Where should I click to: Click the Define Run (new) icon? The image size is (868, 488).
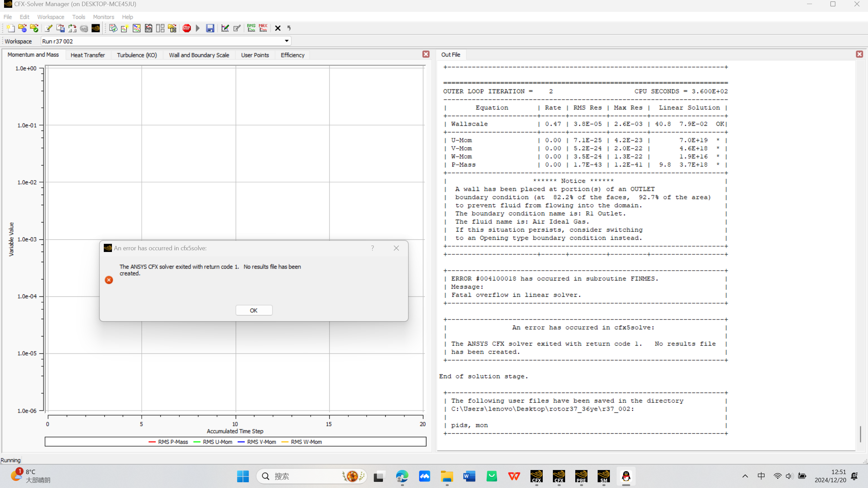11,28
